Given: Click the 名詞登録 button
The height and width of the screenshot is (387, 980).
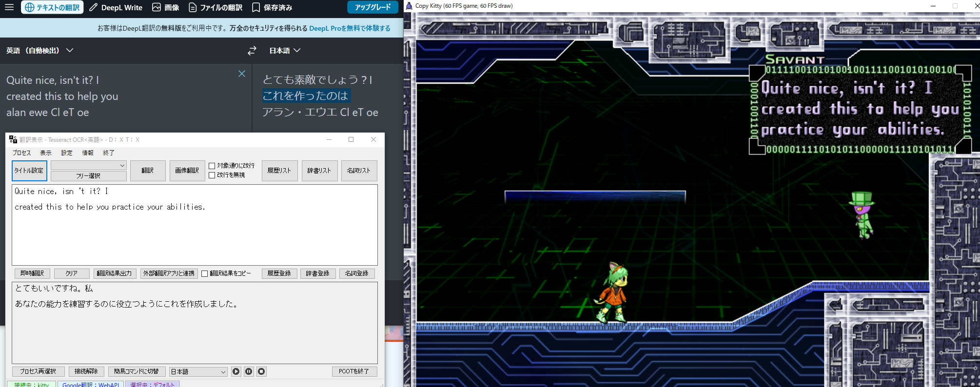Looking at the screenshot, I should click(x=357, y=273).
